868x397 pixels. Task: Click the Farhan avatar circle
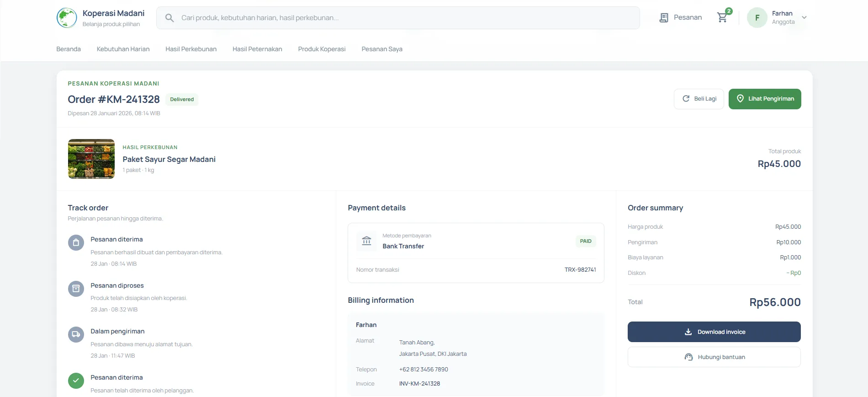pyautogui.click(x=757, y=18)
